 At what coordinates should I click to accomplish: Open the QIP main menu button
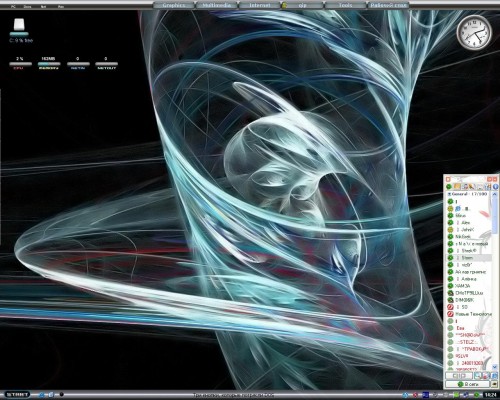(459, 376)
